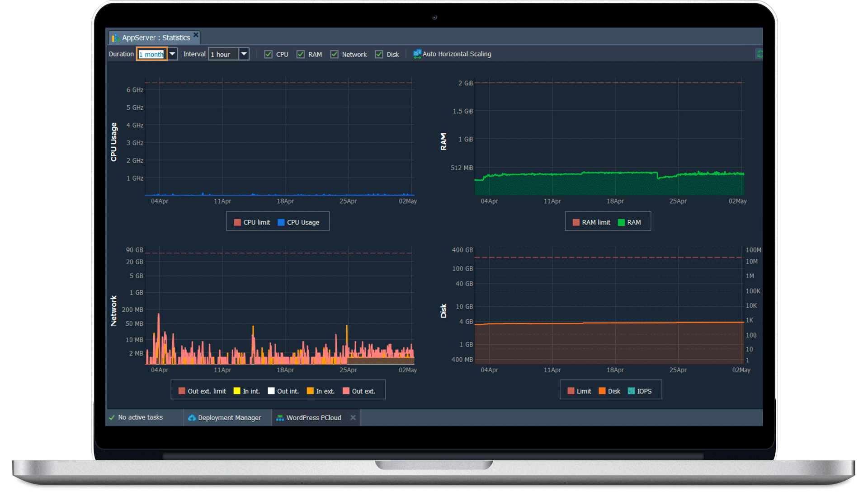Click the green checkmark tasks icon
The width and height of the screenshot is (868, 501).
(x=112, y=417)
